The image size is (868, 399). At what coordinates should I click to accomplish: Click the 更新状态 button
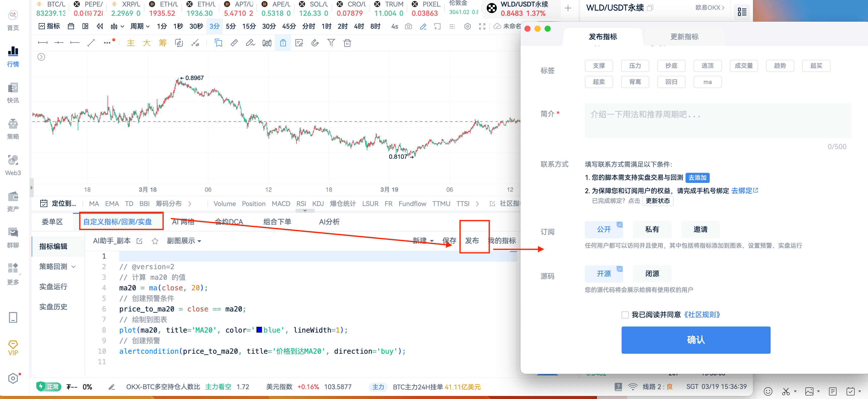pos(658,201)
